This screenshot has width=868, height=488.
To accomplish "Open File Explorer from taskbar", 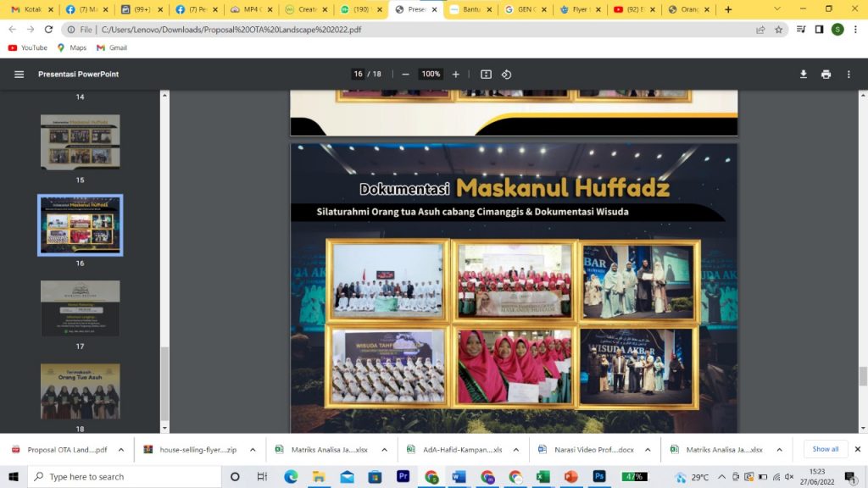I will pyautogui.click(x=319, y=476).
